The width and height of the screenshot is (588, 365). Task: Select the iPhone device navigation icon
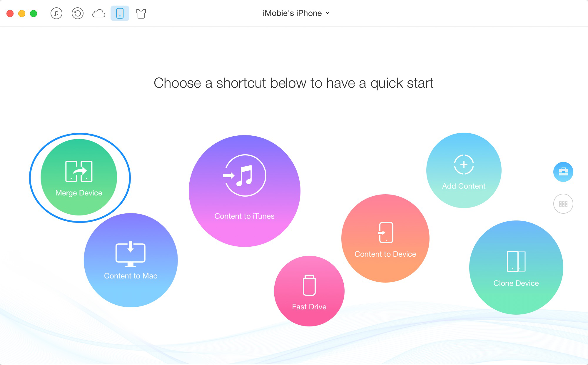pyautogui.click(x=120, y=14)
